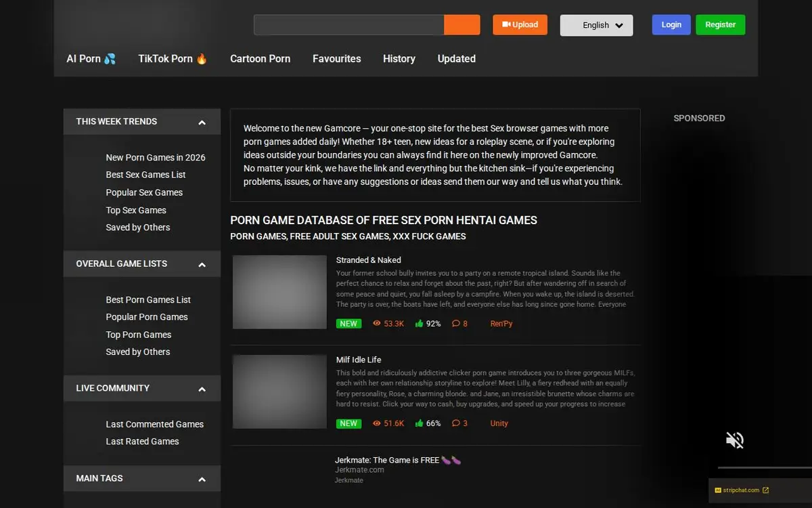The image size is (812, 508).
Task: Open Top Porn Games sidebar link
Action: tap(139, 335)
